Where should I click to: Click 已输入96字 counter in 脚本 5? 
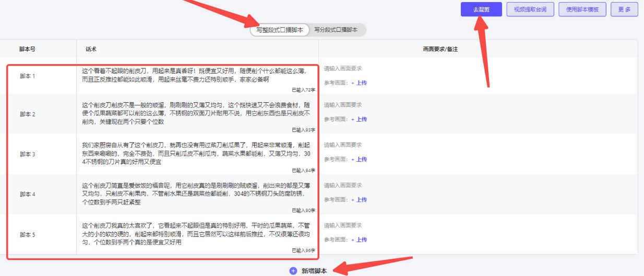303,250
